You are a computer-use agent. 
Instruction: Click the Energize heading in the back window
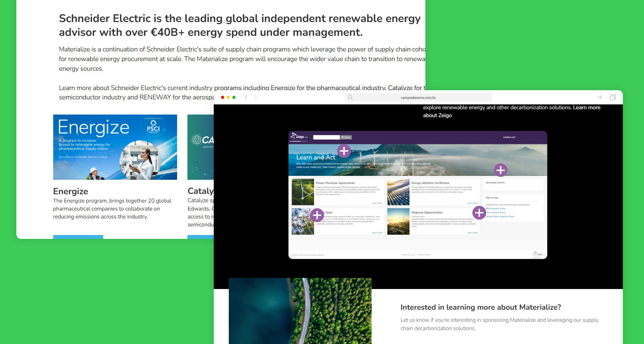point(70,191)
